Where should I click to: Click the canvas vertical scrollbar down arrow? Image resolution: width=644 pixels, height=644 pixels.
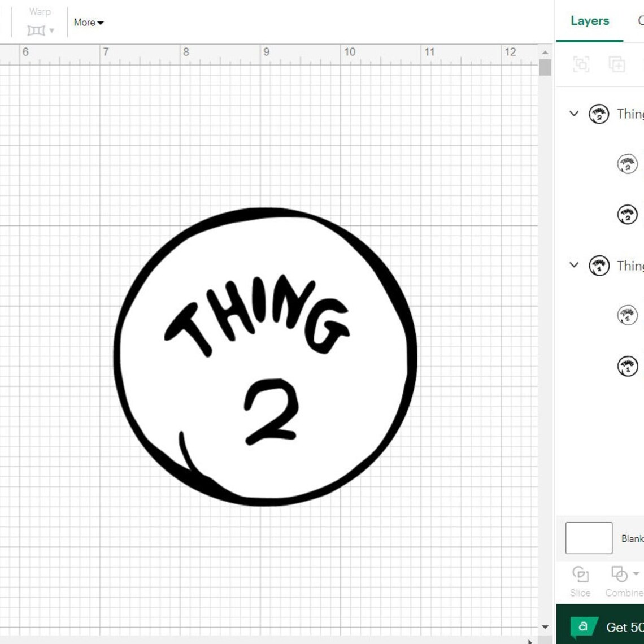point(544,626)
